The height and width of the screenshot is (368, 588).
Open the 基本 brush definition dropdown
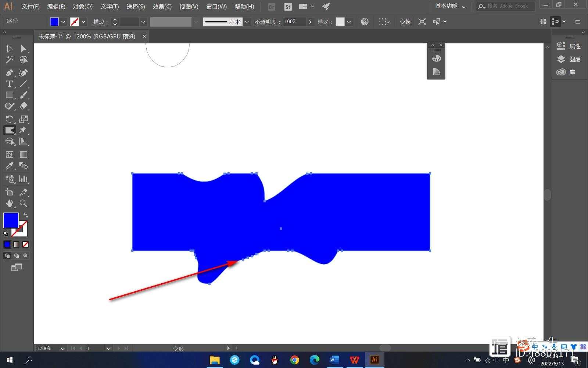click(x=247, y=22)
